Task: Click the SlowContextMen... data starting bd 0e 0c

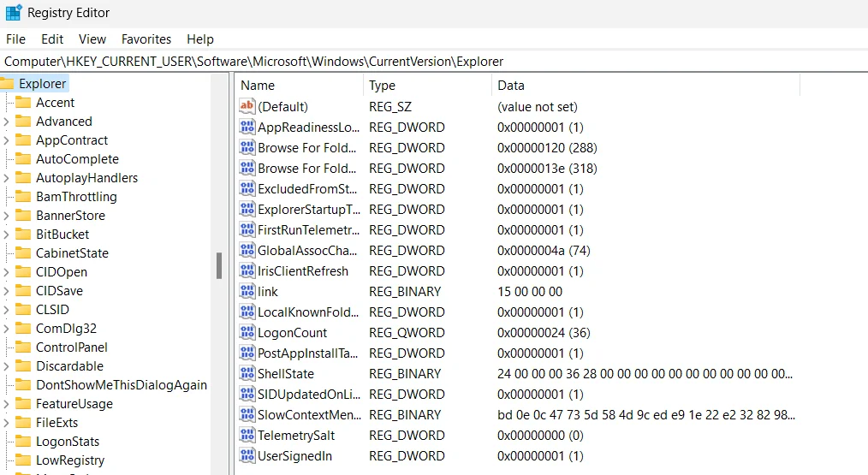Action: click(x=646, y=414)
